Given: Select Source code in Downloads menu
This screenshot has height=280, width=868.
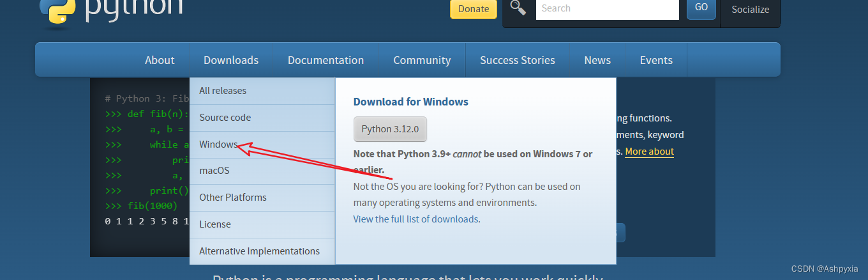Looking at the screenshot, I should coord(262,118).
